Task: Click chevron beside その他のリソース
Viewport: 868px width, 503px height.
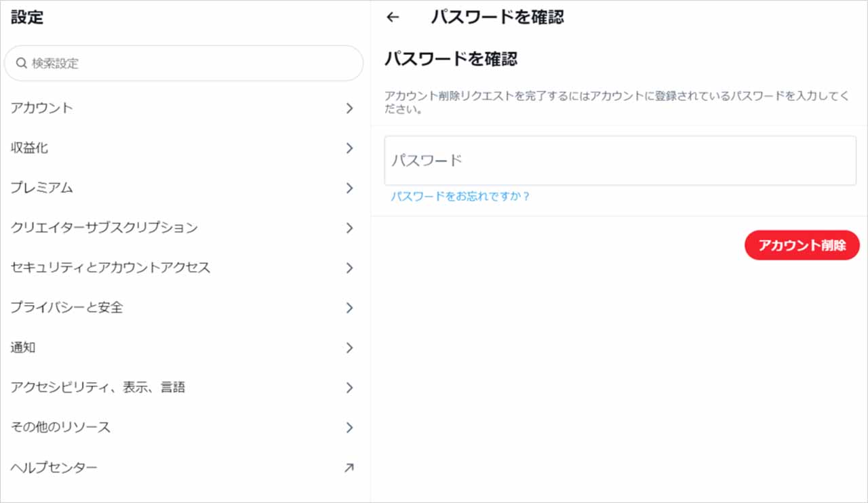Action: pyautogui.click(x=349, y=427)
